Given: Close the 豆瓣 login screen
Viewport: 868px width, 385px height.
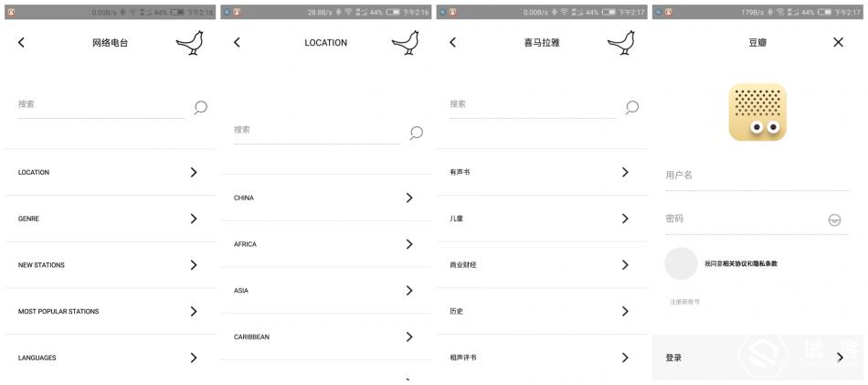Looking at the screenshot, I should pyautogui.click(x=838, y=42).
